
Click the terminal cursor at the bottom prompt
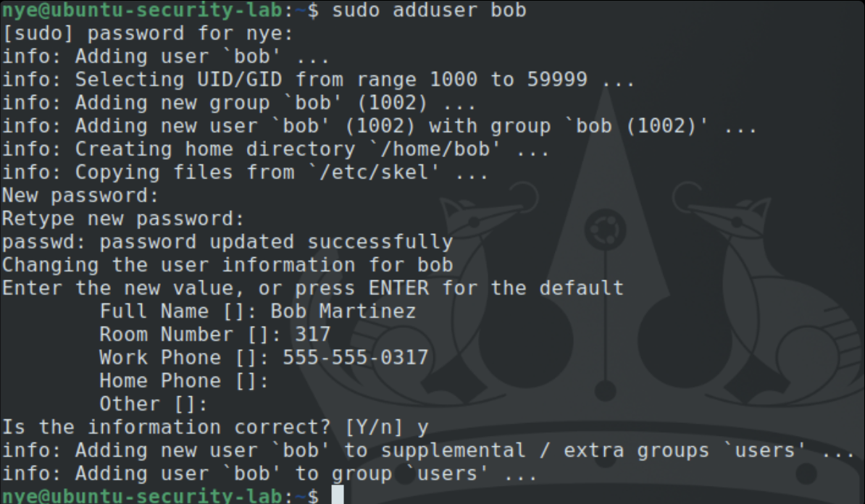coord(338,497)
